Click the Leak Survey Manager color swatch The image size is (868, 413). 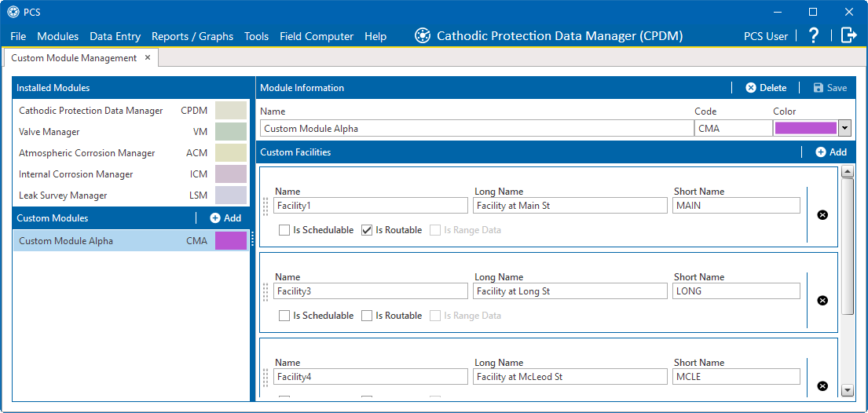pos(231,196)
